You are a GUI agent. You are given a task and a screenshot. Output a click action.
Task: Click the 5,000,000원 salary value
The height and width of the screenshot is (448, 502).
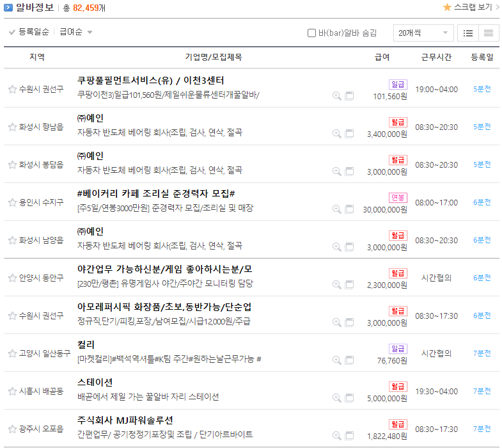[x=388, y=399]
